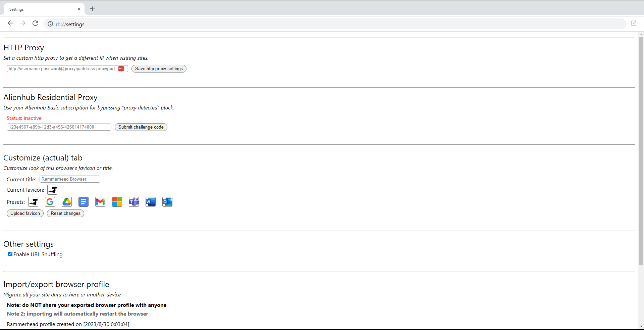Pick the Google Docs favicon preset
Screen dimensions: 644x330
(x=84, y=202)
